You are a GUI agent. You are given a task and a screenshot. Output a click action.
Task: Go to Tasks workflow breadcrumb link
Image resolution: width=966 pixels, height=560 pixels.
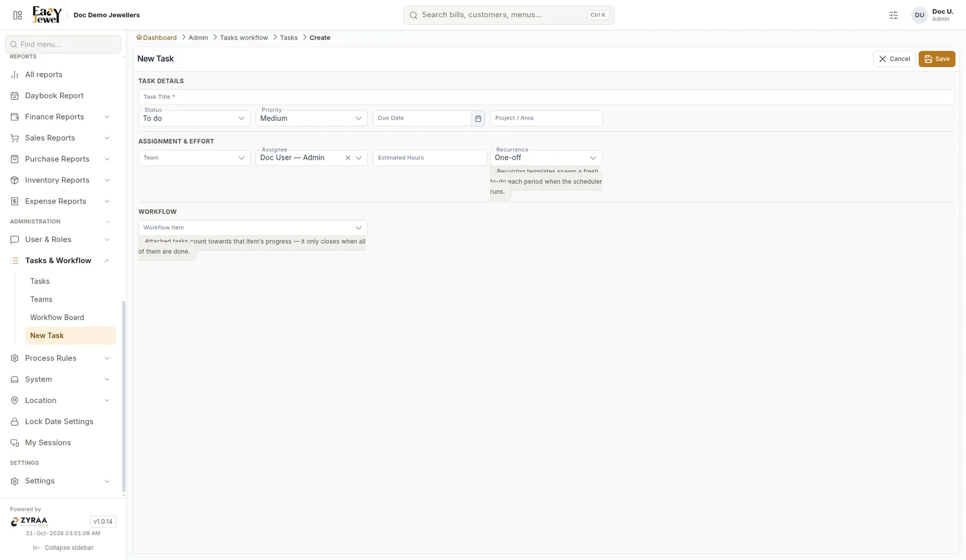(244, 37)
